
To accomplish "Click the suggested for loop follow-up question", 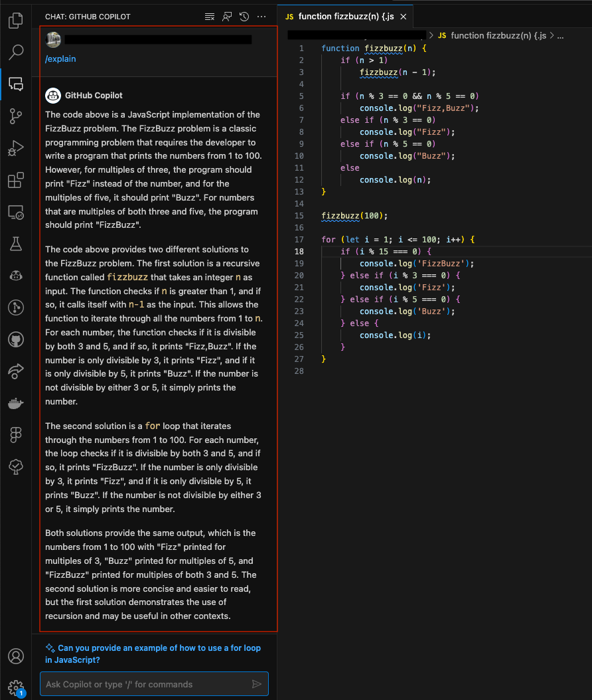I will [153, 654].
